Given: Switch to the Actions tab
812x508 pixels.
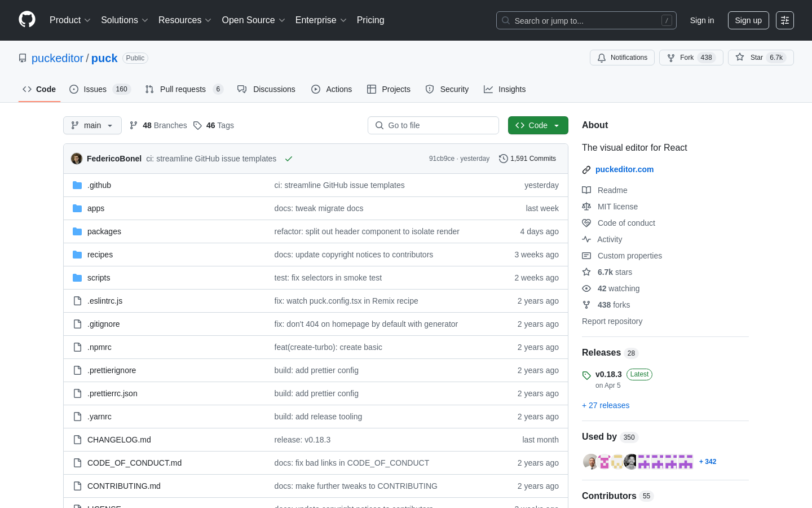Looking at the screenshot, I should 332,89.
